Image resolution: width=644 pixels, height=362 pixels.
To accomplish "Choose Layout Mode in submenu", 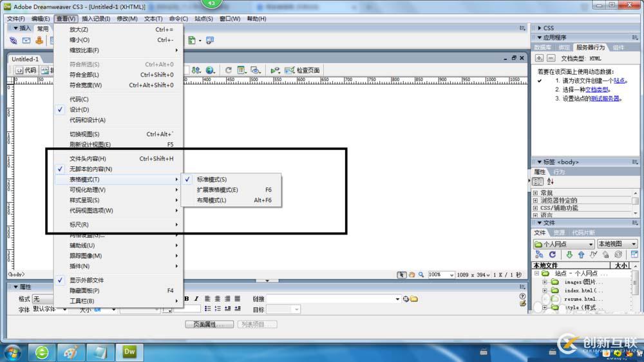I will coord(231,200).
